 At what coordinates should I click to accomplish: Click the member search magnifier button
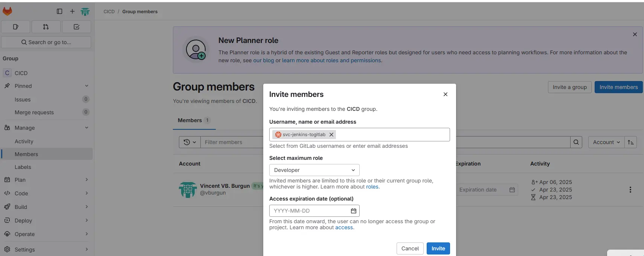576,142
